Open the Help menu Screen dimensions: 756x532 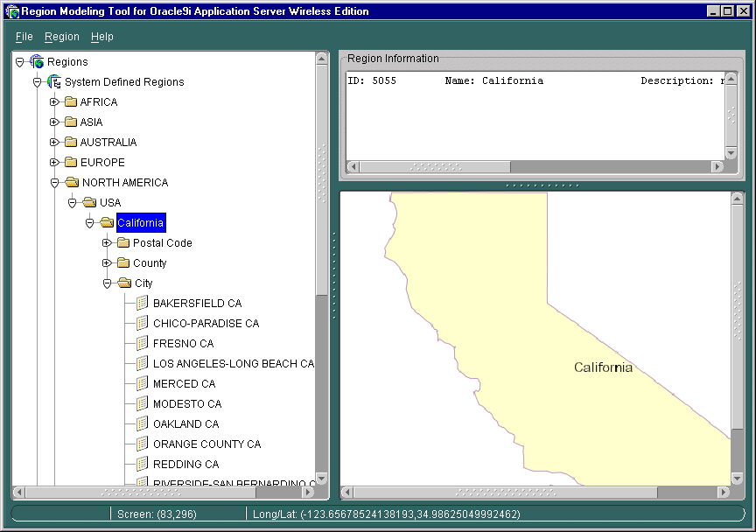pyautogui.click(x=102, y=37)
